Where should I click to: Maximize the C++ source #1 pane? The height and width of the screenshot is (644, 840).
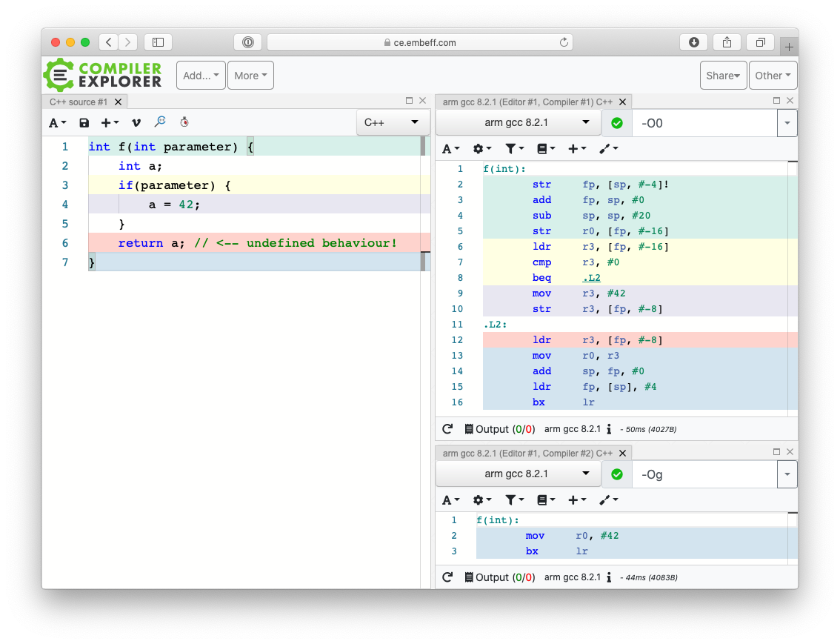[x=409, y=101]
